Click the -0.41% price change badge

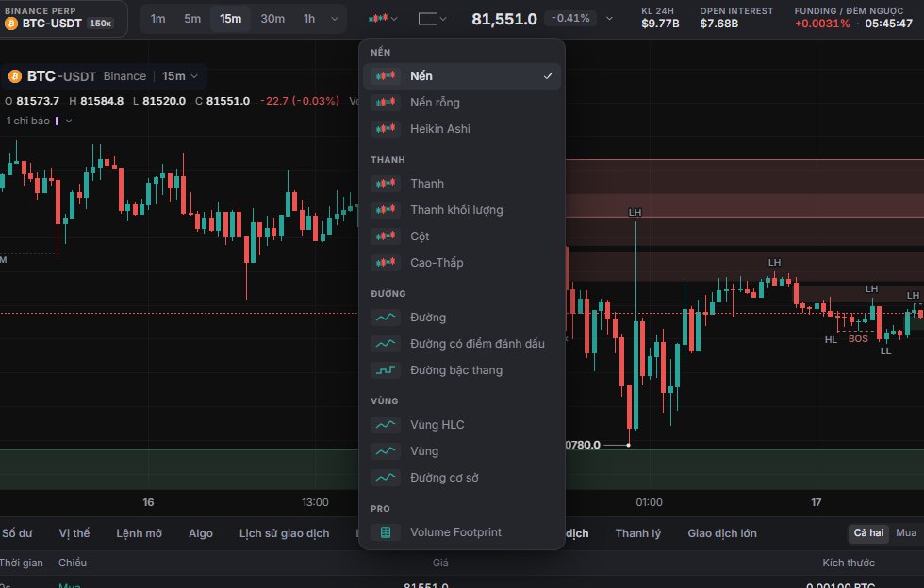pyautogui.click(x=570, y=18)
